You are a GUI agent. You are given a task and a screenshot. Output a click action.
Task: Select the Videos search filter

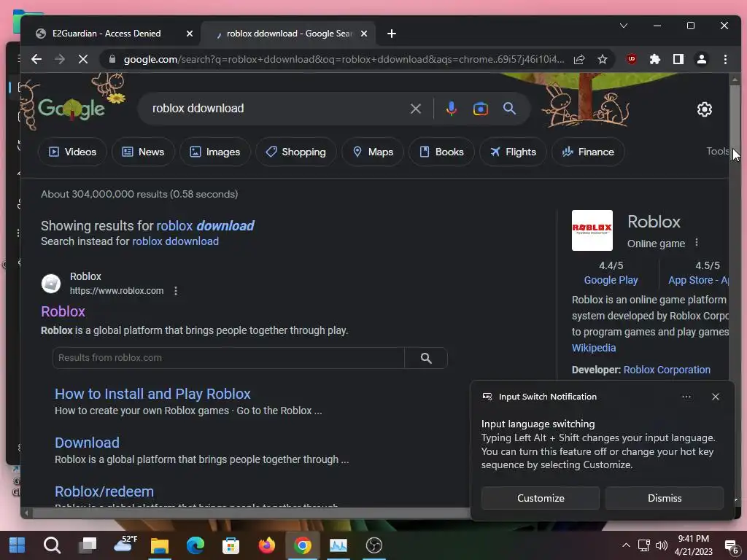72,152
